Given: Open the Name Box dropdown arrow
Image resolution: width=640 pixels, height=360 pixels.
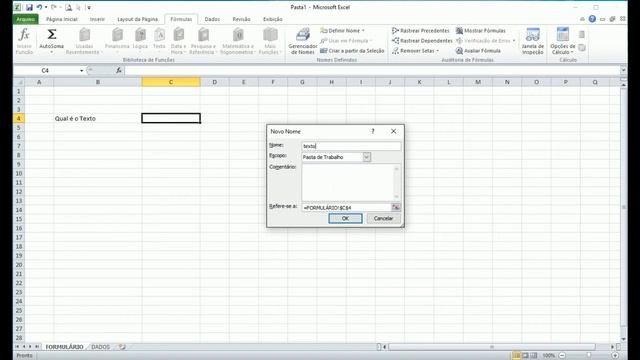Looking at the screenshot, I should (82, 71).
